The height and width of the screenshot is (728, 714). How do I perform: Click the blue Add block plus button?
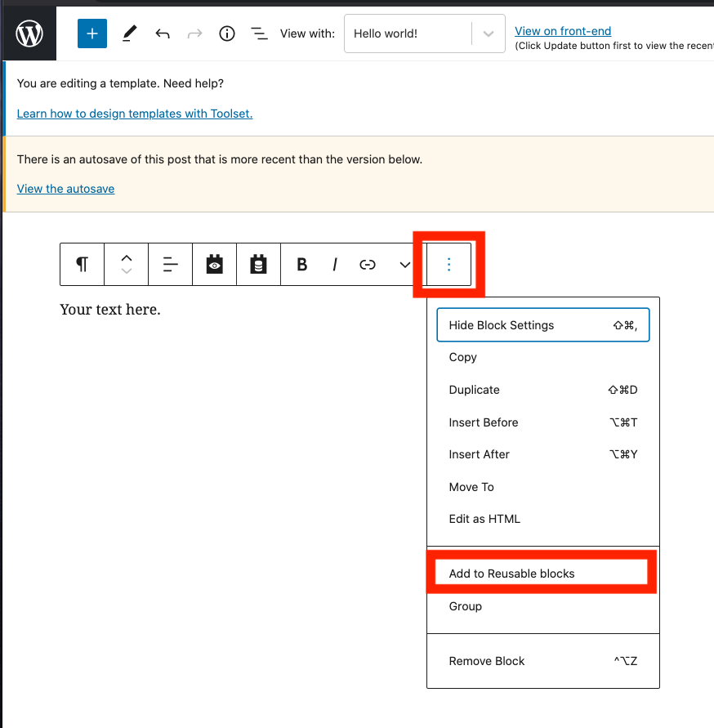pos(92,33)
